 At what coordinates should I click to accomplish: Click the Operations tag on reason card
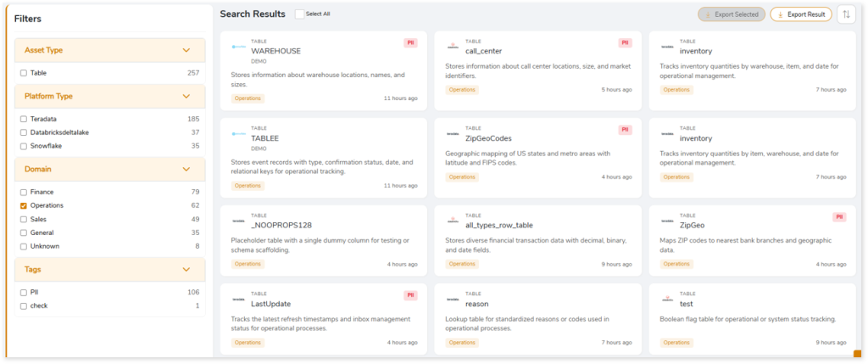462,342
